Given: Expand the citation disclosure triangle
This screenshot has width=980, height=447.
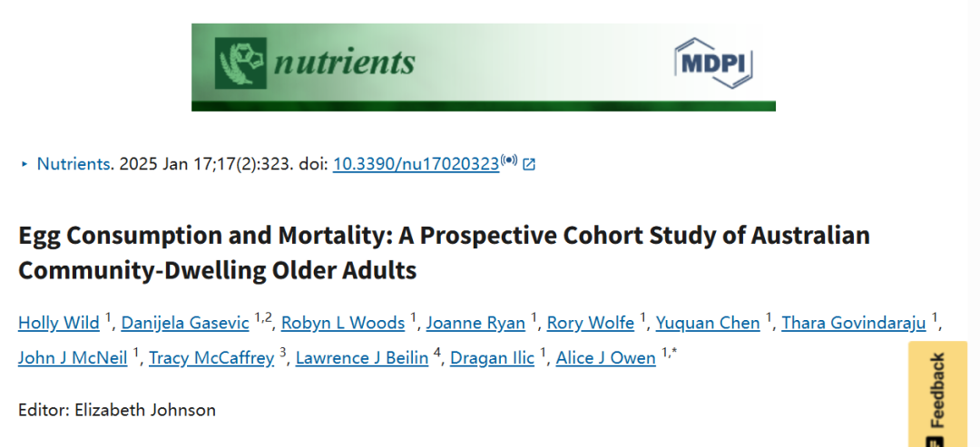Looking at the screenshot, I should tap(24, 164).
